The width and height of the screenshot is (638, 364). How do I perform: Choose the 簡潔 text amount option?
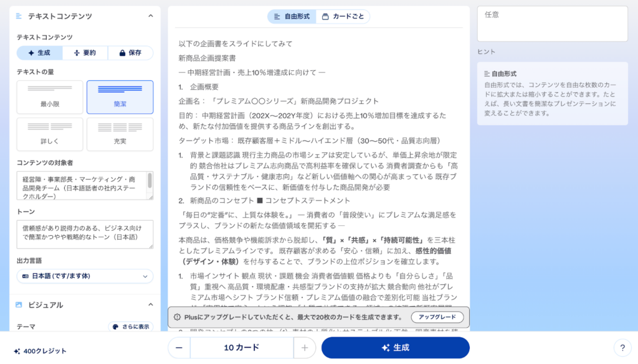coord(120,97)
